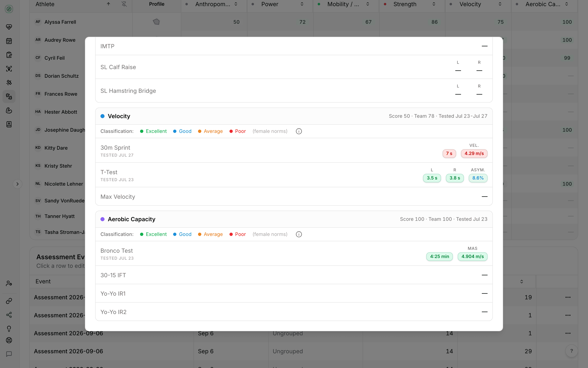Select athlete Alyssa Farrell

coord(60,22)
